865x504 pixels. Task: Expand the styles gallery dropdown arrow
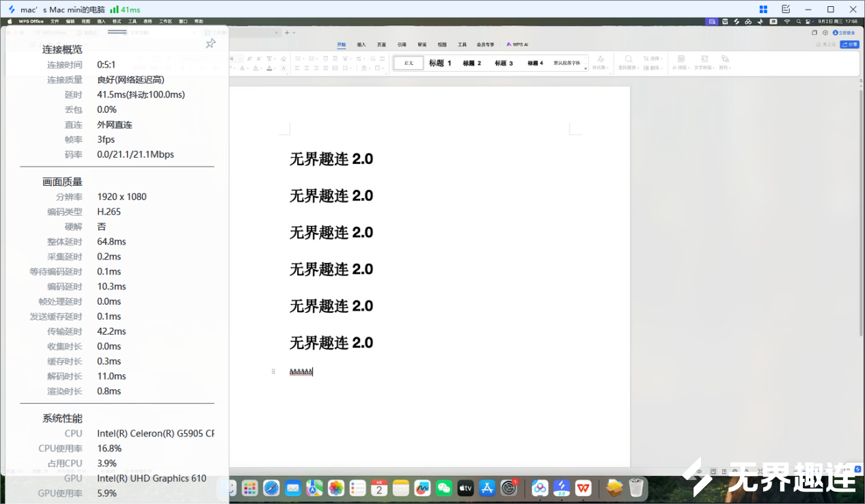586,68
